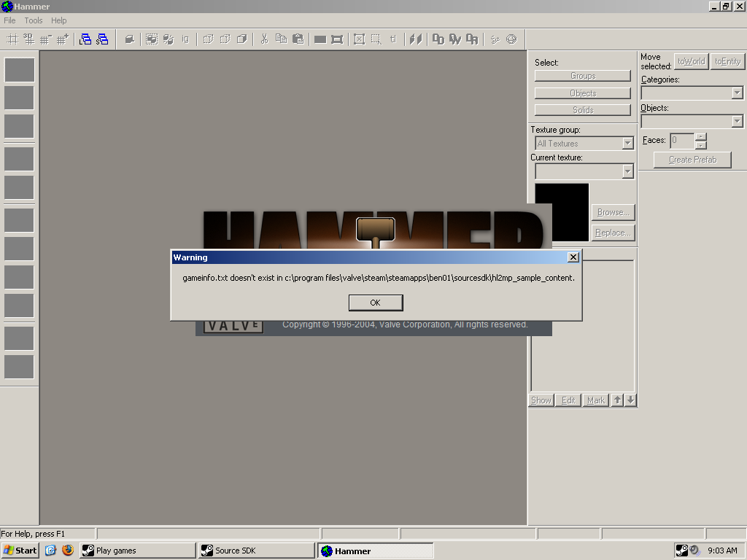Click the toEntity button
The height and width of the screenshot is (560, 747).
(727, 61)
